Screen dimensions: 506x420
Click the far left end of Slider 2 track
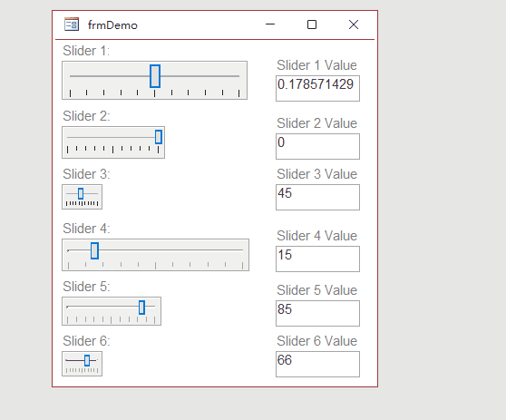[68, 137]
